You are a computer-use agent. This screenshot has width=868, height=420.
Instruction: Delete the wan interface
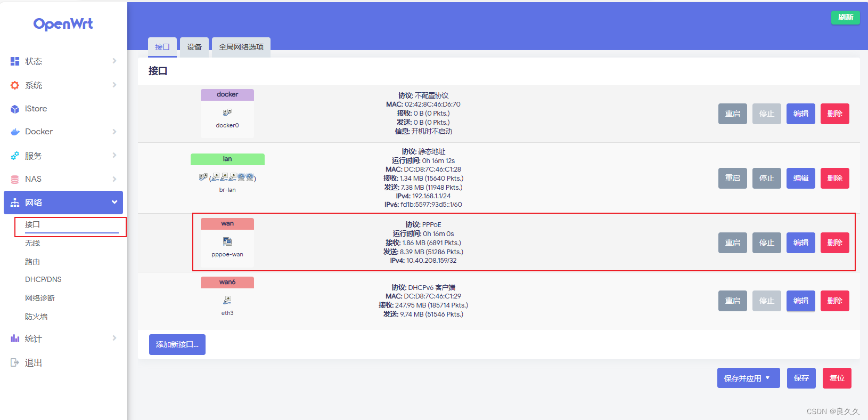click(x=835, y=243)
